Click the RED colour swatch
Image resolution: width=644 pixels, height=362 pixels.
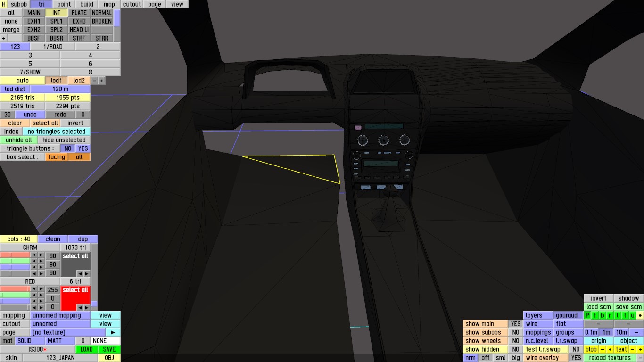[75, 298]
